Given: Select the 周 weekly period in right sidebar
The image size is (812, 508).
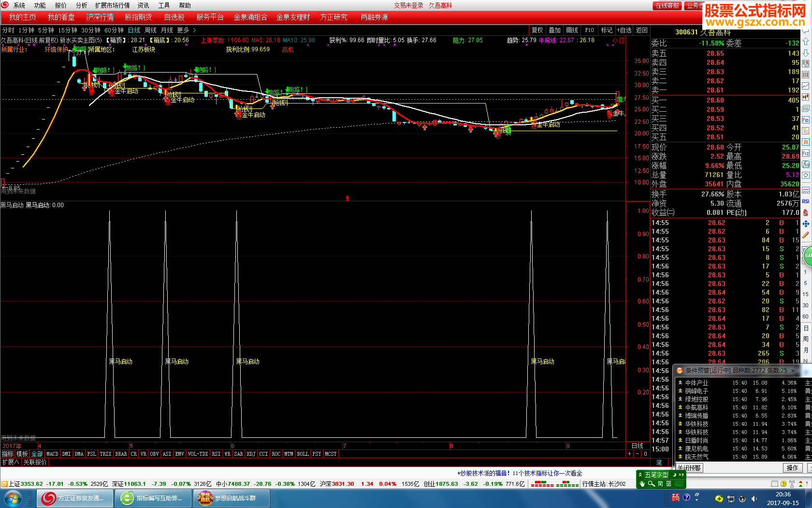Looking at the screenshot, I should click(805, 339).
